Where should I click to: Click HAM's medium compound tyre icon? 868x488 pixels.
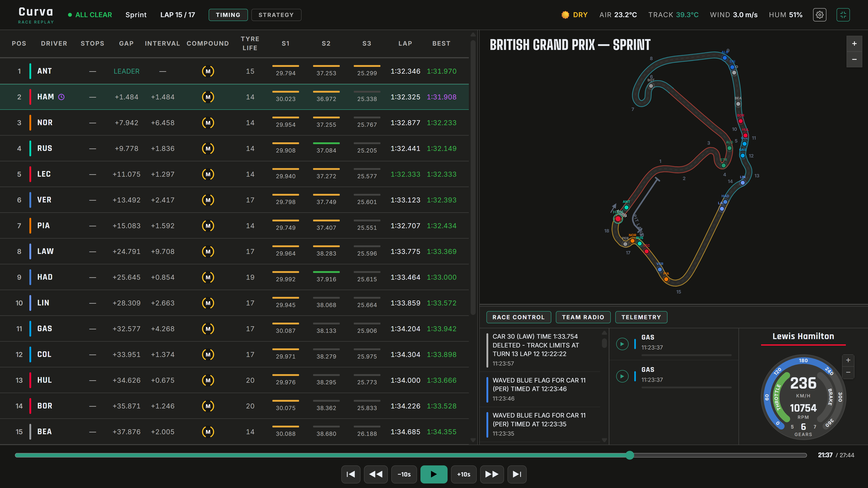click(x=208, y=97)
